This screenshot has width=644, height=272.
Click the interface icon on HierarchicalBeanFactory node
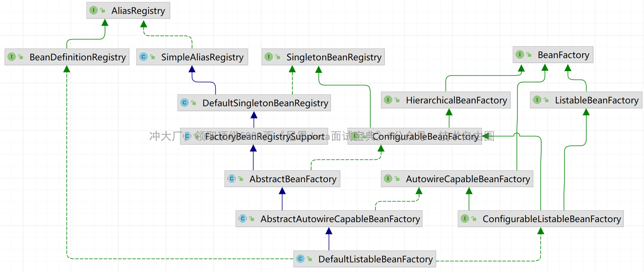(388, 100)
